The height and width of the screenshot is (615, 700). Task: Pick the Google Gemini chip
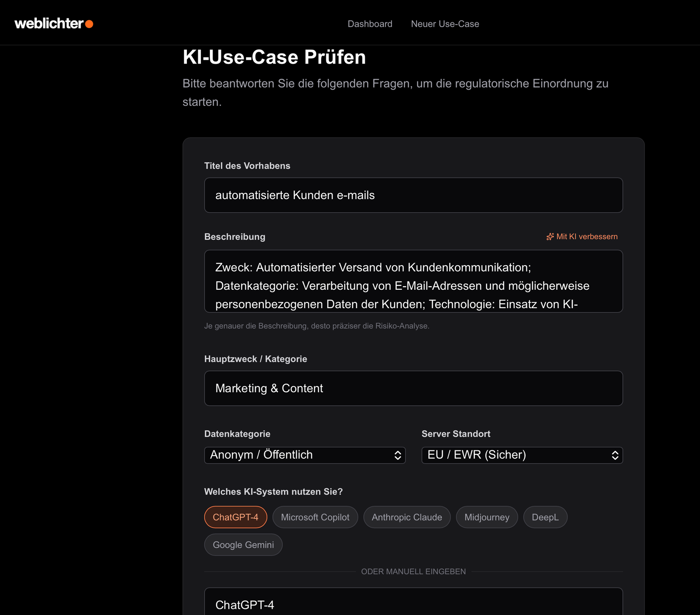tap(243, 545)
